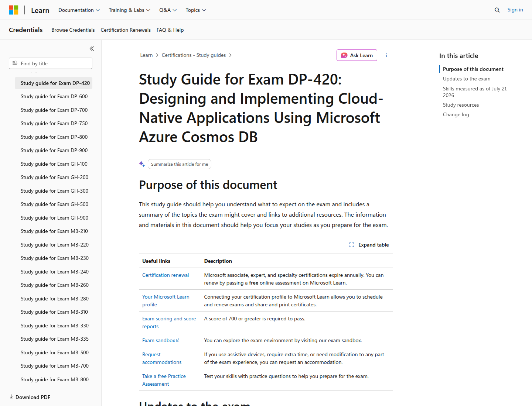Click the Download PDF arrow icon

pyautogui.click(x=11, y=397)
